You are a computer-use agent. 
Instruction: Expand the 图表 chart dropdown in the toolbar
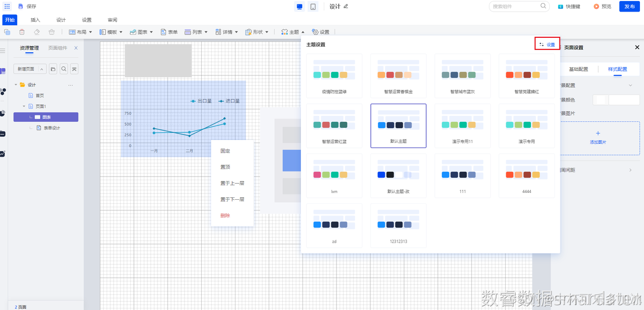[142, 32]
